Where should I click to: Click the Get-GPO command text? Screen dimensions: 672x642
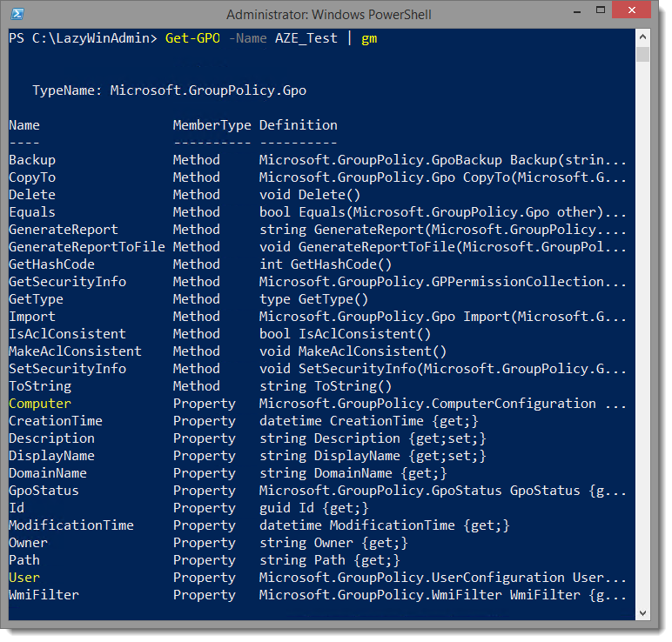[192, 38]
